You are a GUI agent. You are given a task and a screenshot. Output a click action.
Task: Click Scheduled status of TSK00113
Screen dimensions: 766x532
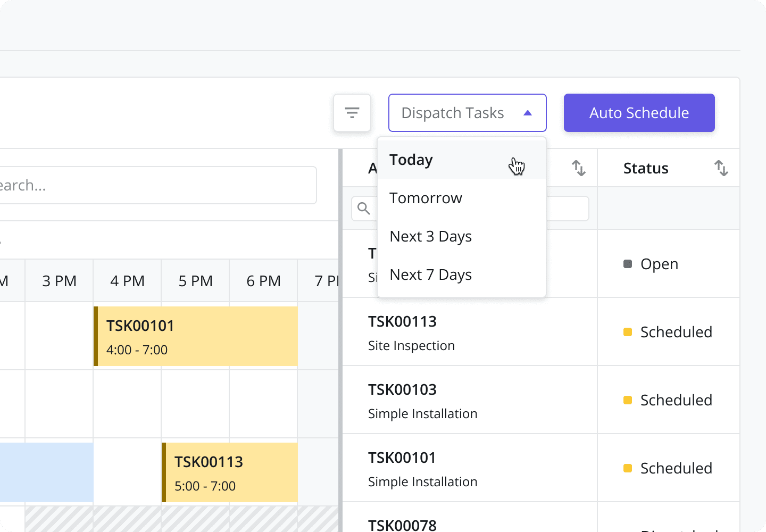(669, 332)
